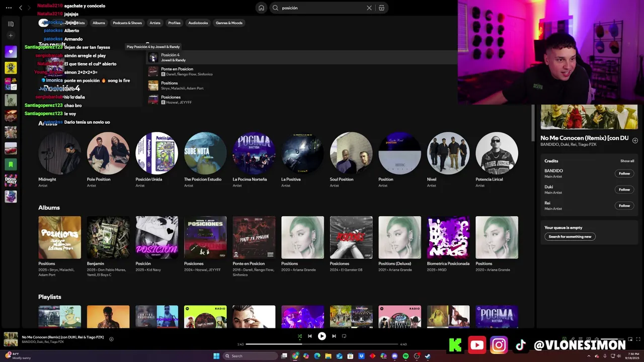
Task: Open Steam from the Windows taskbar
Action: [428, 356]
